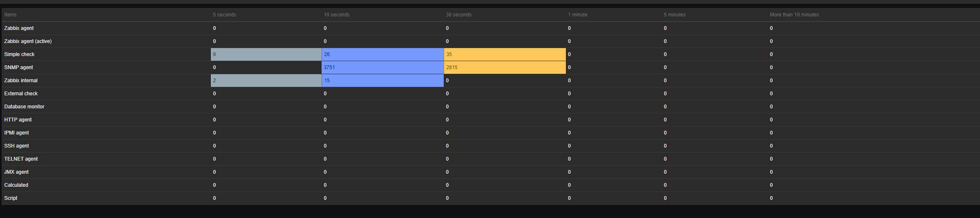Click the Items column header

tap(11, 15)
